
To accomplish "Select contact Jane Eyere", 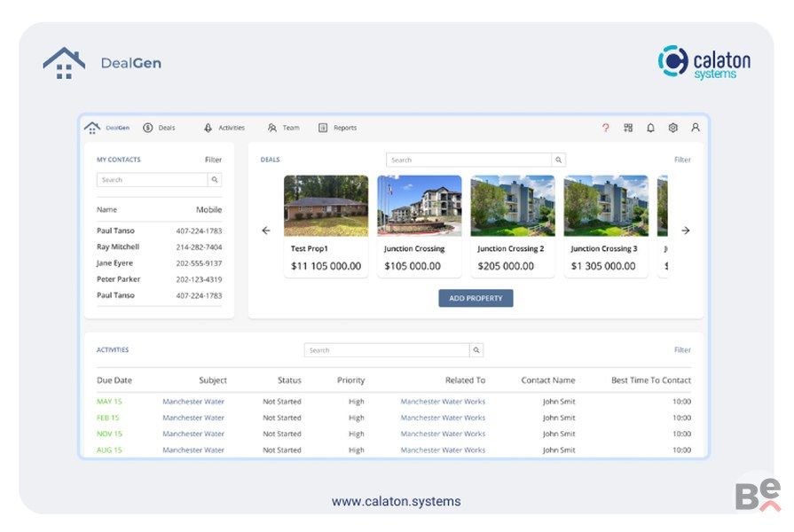I will tap(114, 262).
